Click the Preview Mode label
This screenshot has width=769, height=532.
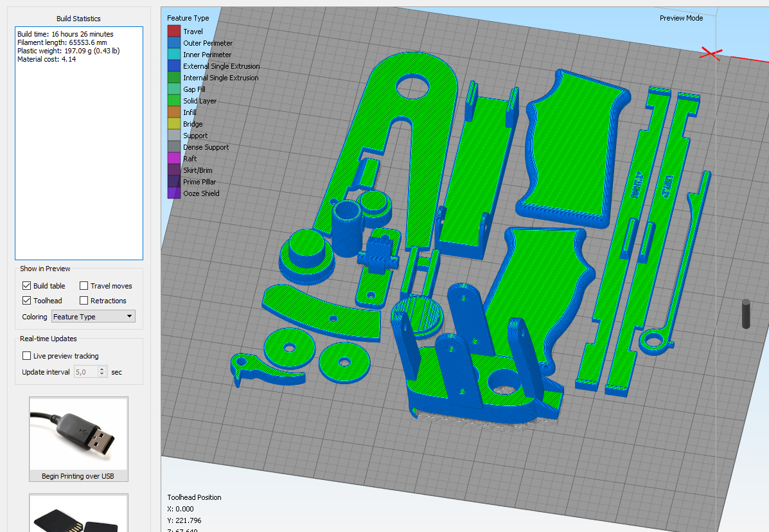coord(681,18)
